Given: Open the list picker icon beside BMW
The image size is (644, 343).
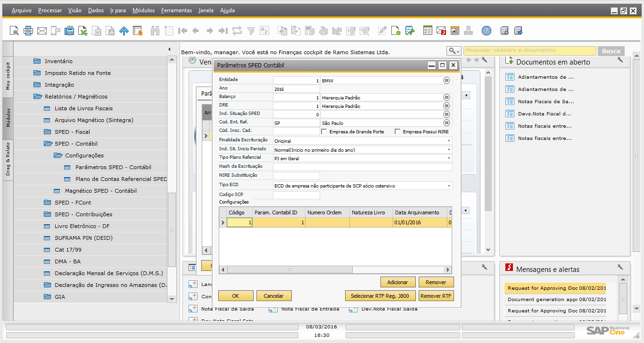Looking at the screenshot, I should pos(446,81).
